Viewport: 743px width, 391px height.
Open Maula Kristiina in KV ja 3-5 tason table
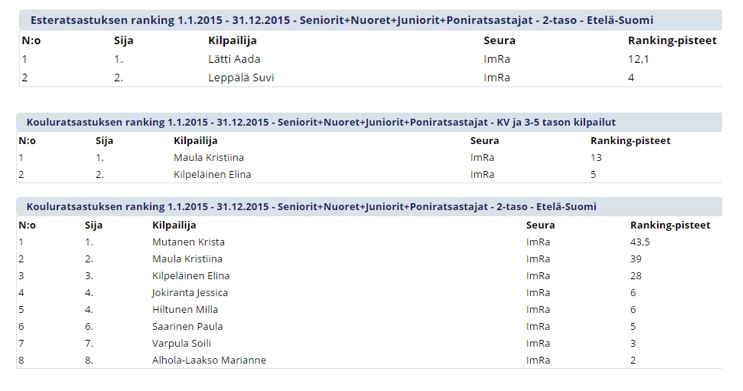pyautogui.click(x=208, y=157)
